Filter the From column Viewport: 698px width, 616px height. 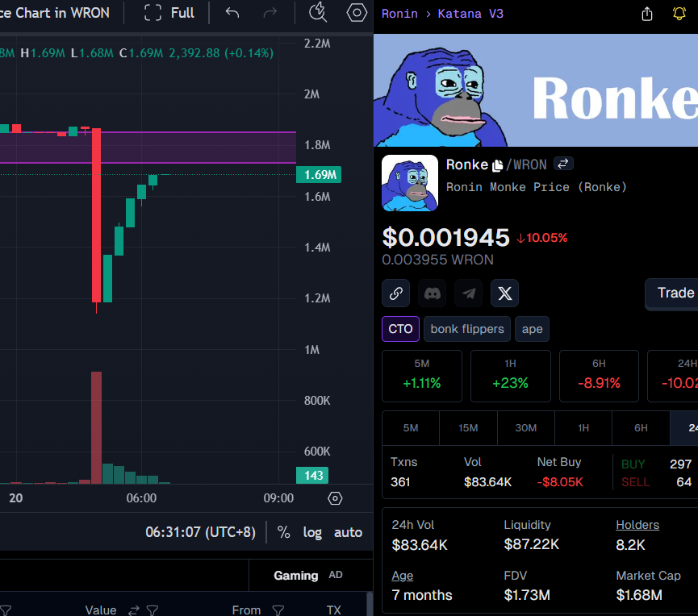[x=278, y=610]
